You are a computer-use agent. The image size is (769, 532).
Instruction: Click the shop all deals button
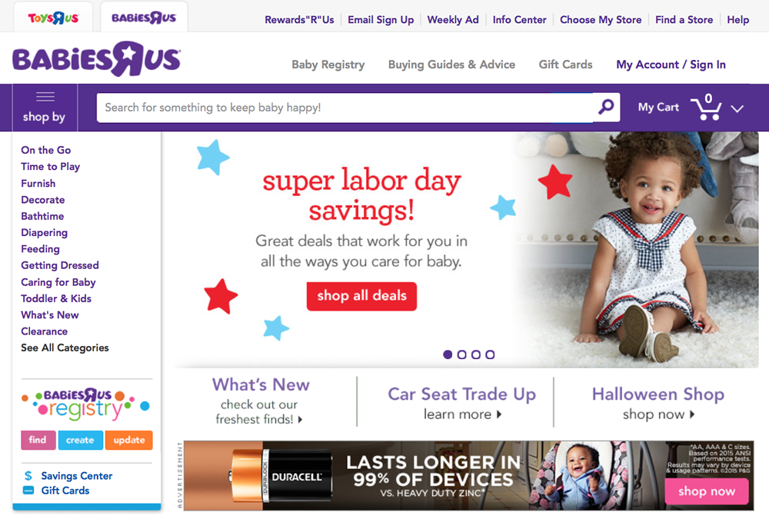(362, 296)
